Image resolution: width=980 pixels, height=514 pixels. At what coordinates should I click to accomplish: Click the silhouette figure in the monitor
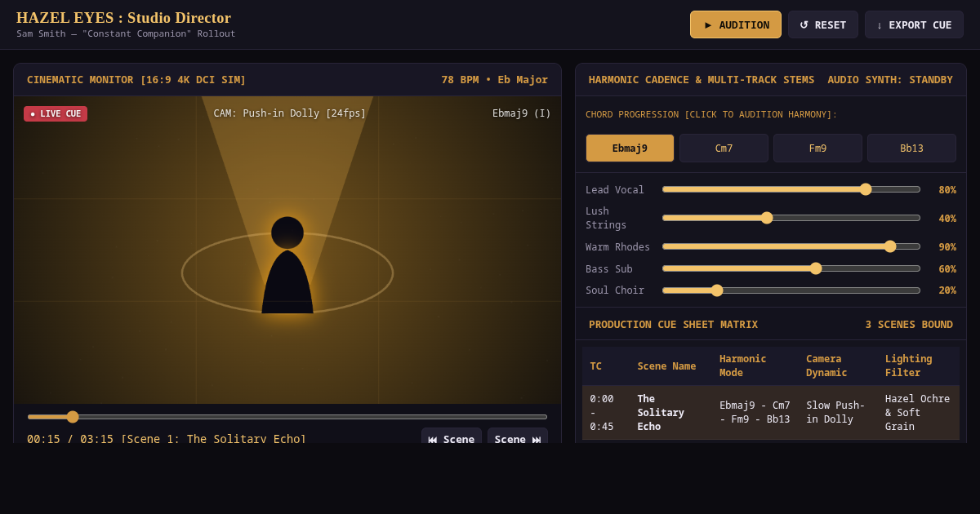pos(287,265)
